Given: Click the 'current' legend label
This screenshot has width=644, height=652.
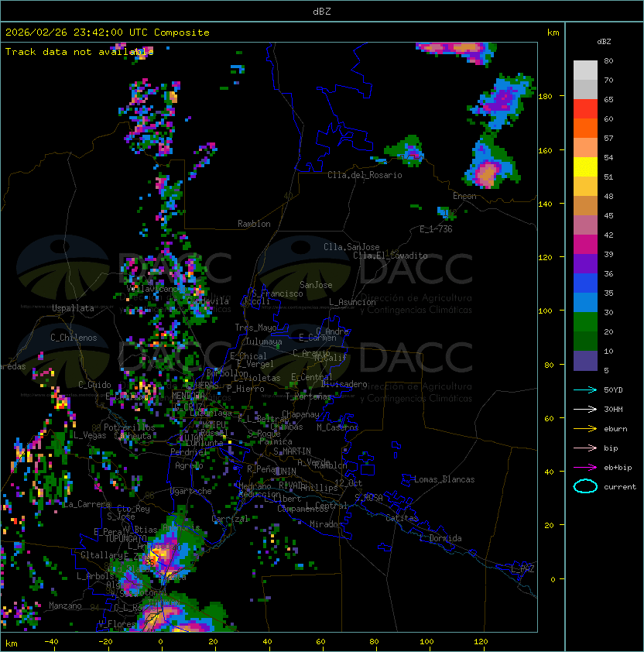Looking at the screenshot, I should pyautogui.click(x=620, y=487).
